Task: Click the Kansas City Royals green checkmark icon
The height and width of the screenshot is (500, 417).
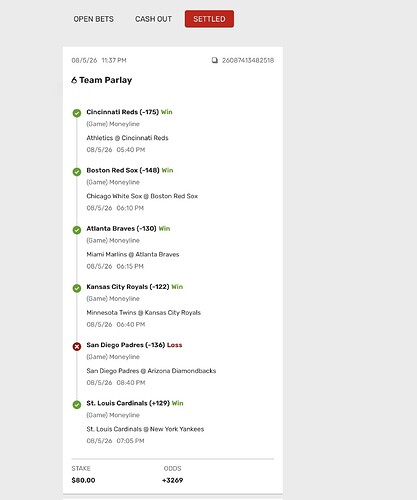Action: [77, 288]
